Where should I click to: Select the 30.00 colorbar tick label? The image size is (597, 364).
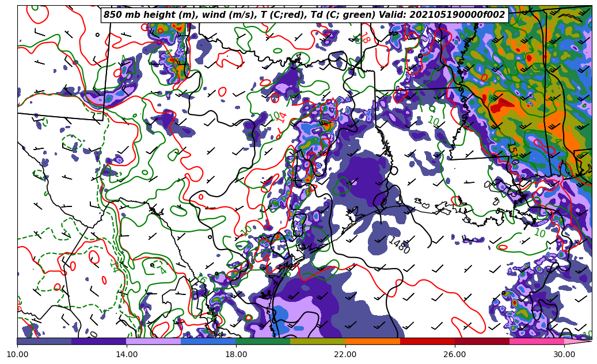click(564, 354)
